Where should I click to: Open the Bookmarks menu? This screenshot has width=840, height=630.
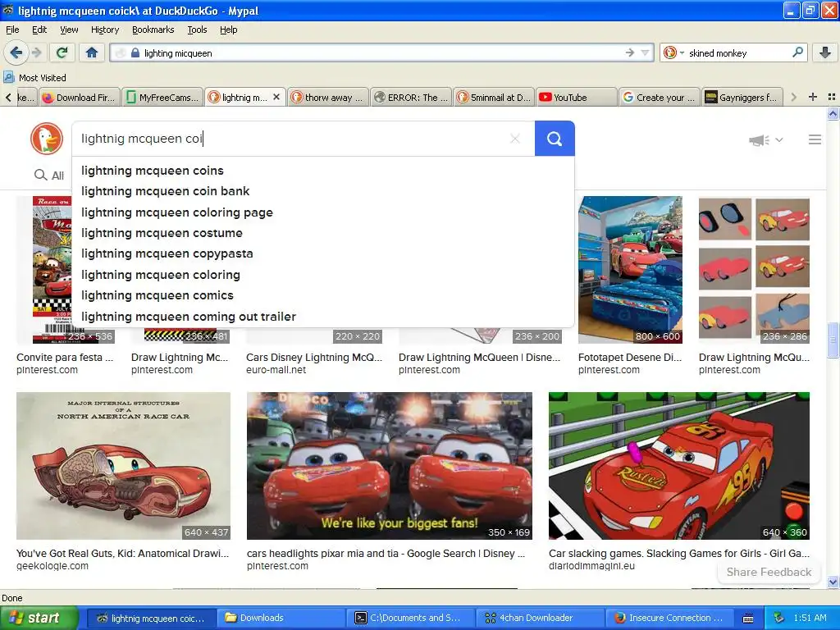(x=153, y=30)
